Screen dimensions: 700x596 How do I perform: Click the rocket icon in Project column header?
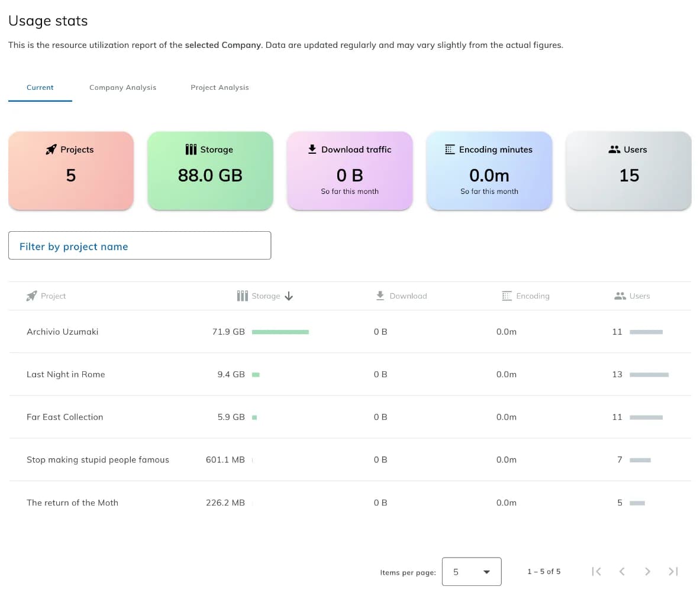[31, 296]
